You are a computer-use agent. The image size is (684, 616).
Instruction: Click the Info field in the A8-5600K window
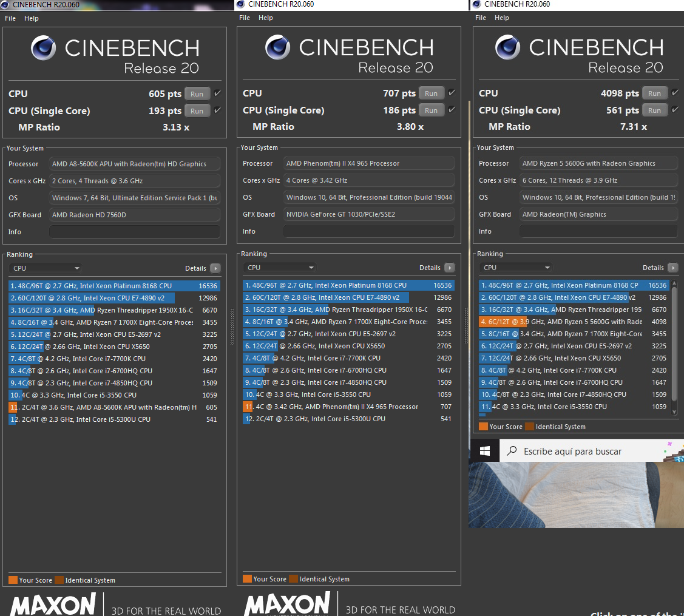tap(134, 232)
